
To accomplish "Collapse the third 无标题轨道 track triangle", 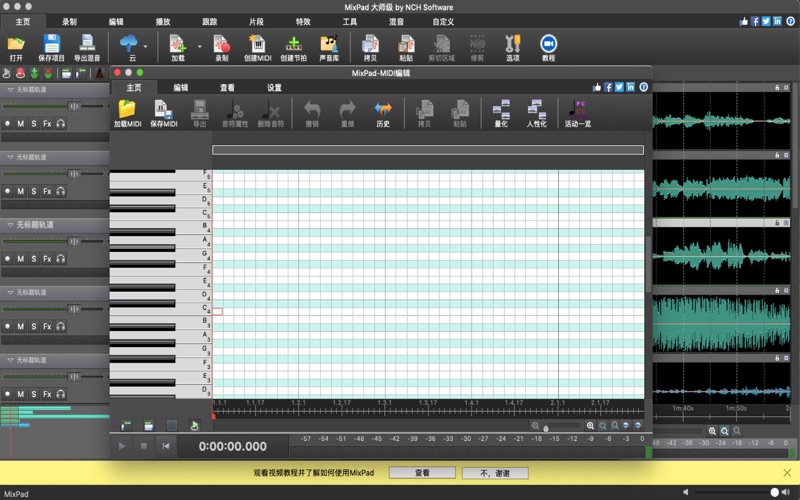I will coord(10,225).
